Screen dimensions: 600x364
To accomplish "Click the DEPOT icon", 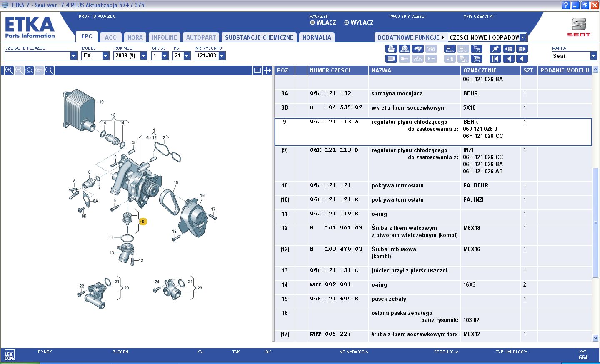I will coord(463,49).
